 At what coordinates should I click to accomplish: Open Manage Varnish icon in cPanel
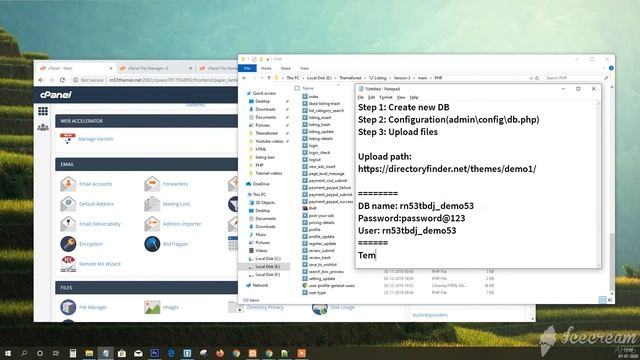pos(67,139)
